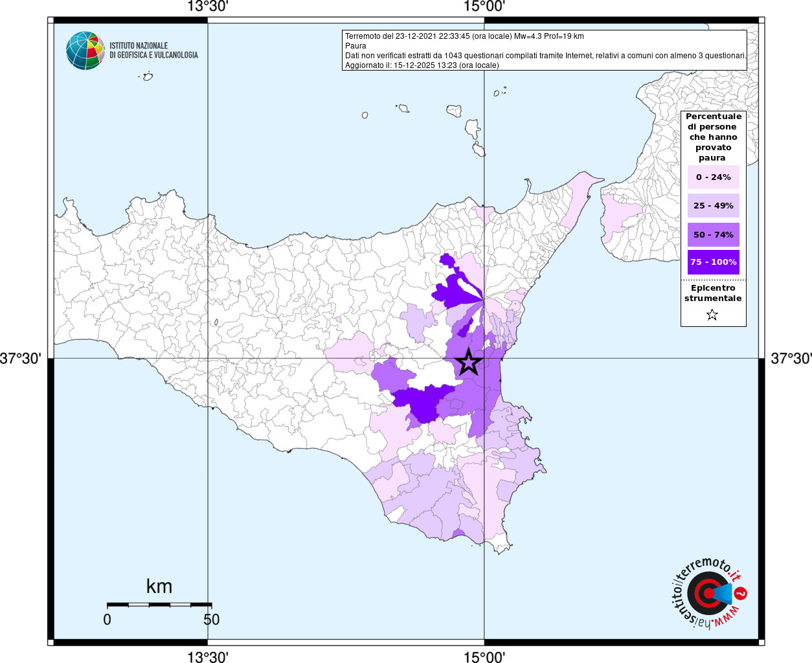Click the top 15°00' longitude label
This screenshot has height=663, width=812.
pyautogui.click(x=484, y=7)
